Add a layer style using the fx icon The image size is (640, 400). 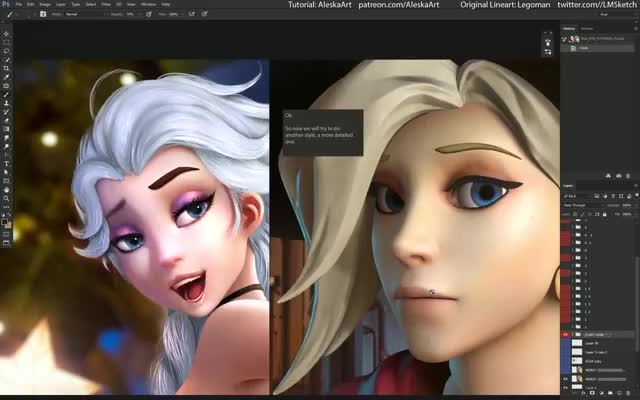pos(583,393)
